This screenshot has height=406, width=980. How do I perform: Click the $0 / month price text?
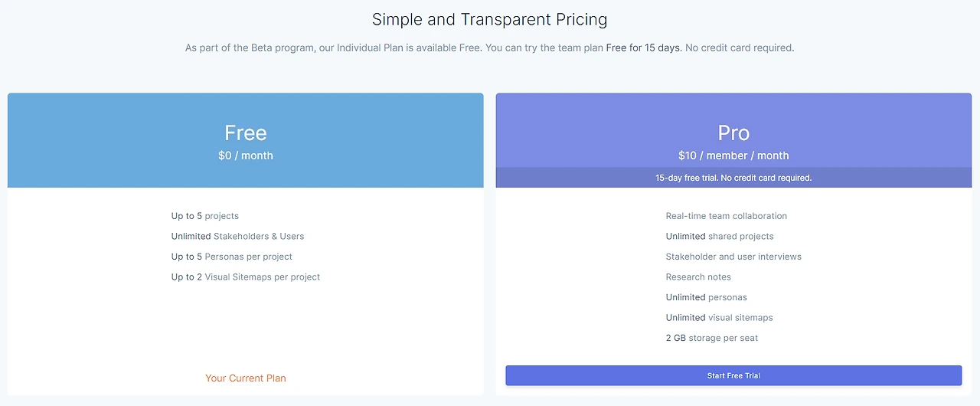coord(246,156)
